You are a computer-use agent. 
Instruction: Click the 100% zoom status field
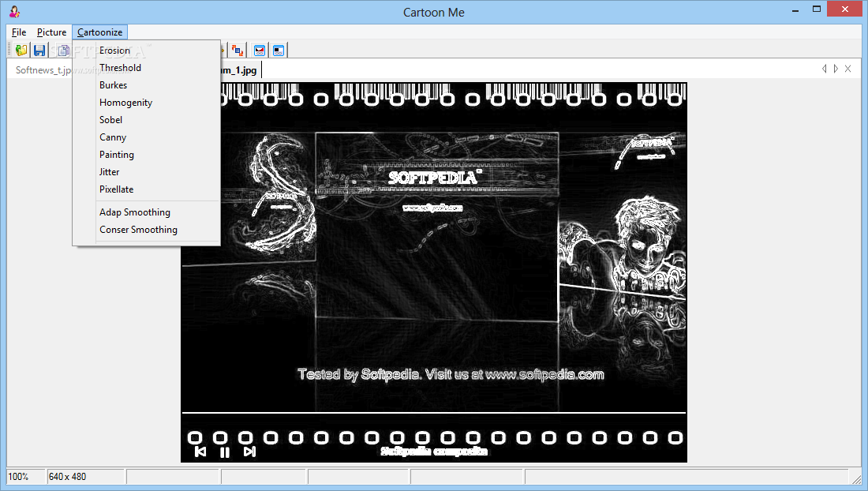pos(25,477)
